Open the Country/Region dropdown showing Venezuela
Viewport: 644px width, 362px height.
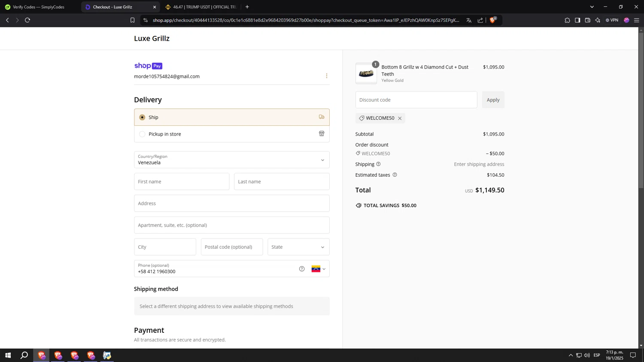232,160
